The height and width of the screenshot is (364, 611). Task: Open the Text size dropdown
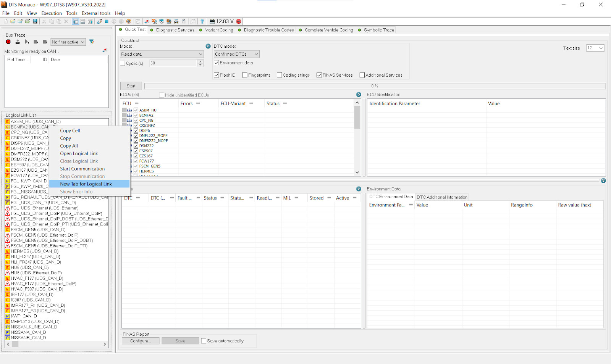pyautogui.click(x=595, y=48)
